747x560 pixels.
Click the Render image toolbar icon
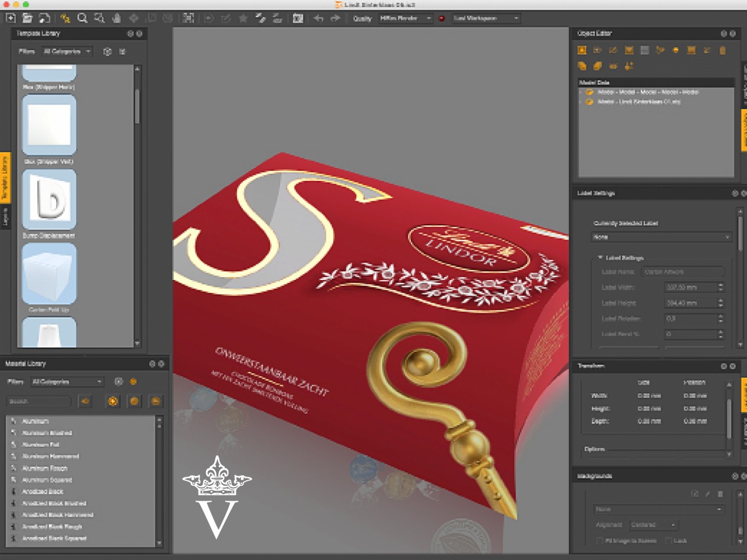(x=298, y=18)
